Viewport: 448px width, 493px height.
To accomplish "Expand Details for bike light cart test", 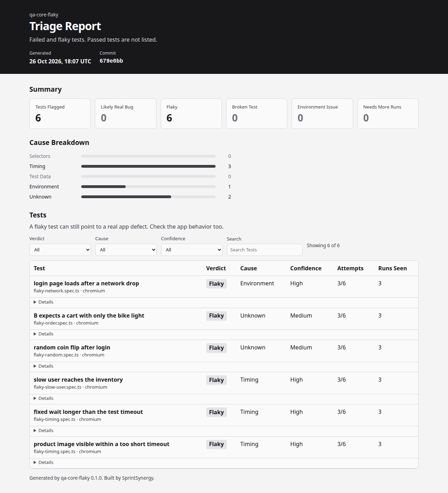I will pyautogui.click(x=43, y=334).
